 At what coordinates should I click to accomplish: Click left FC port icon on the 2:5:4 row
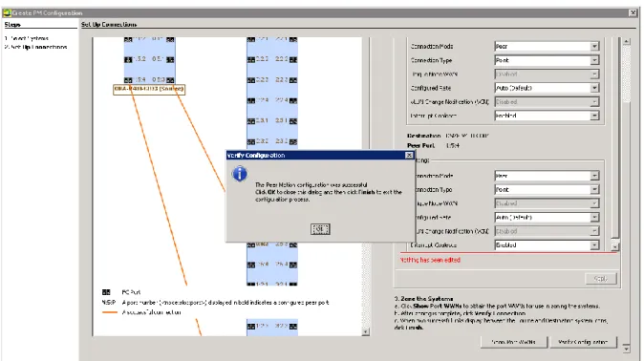click(251, 265)
